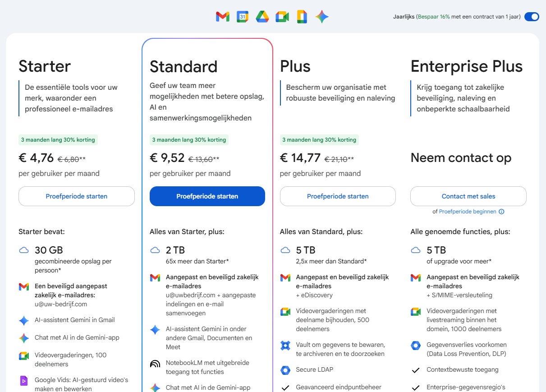Select the Google Calendar icon at the top
Image resolution: width=546 pixels, height=392 pixels.
(x=242, y=17)
